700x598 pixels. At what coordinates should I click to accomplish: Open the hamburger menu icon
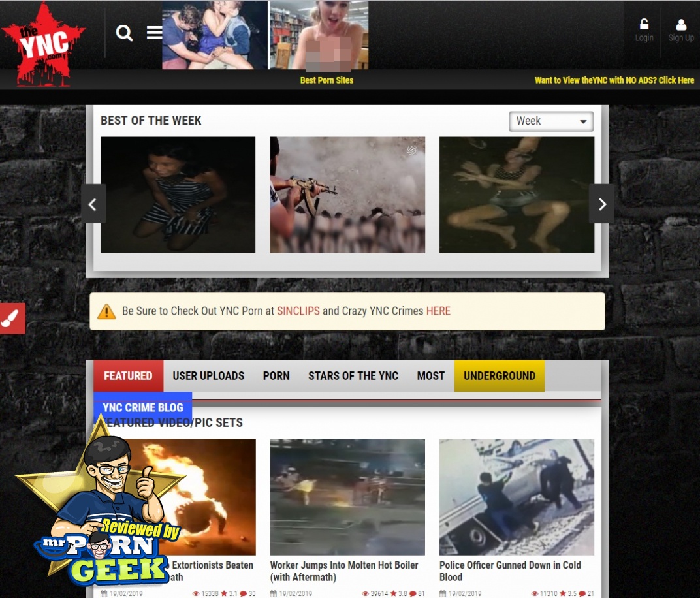(154, 33)
